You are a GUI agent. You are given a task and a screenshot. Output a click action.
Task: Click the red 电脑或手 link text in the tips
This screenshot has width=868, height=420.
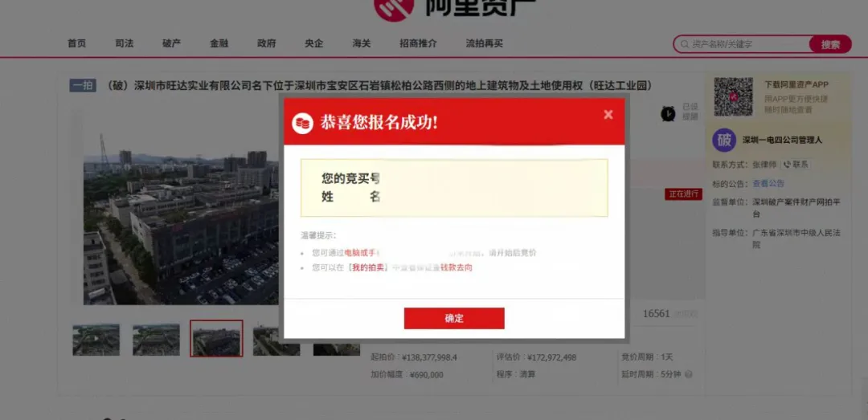coord(360,253)
